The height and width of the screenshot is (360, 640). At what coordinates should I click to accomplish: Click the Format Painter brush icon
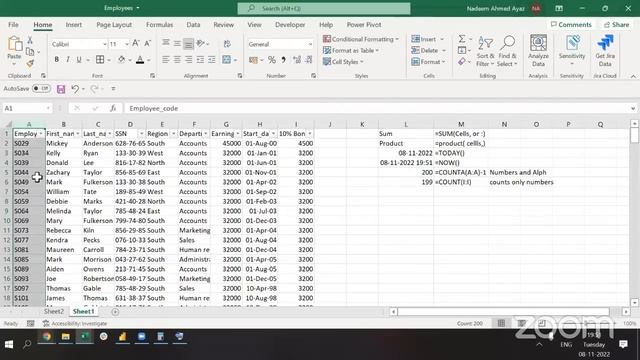coord(30,63)
